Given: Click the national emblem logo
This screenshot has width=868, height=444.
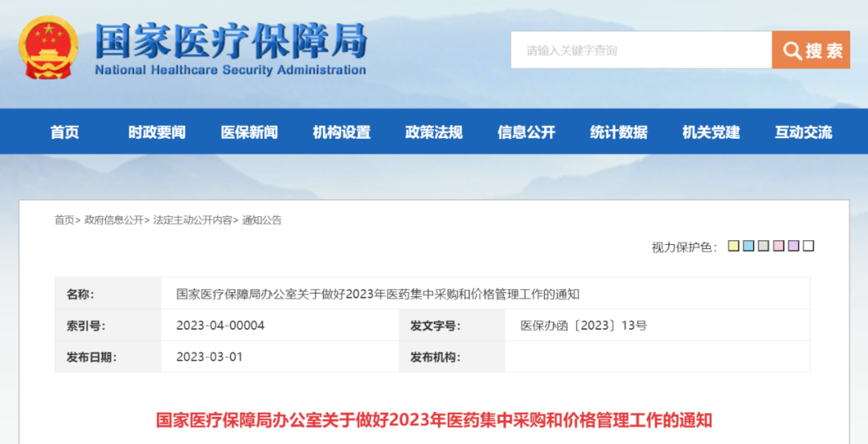Looking at the screenshot, I should point(48,47).
